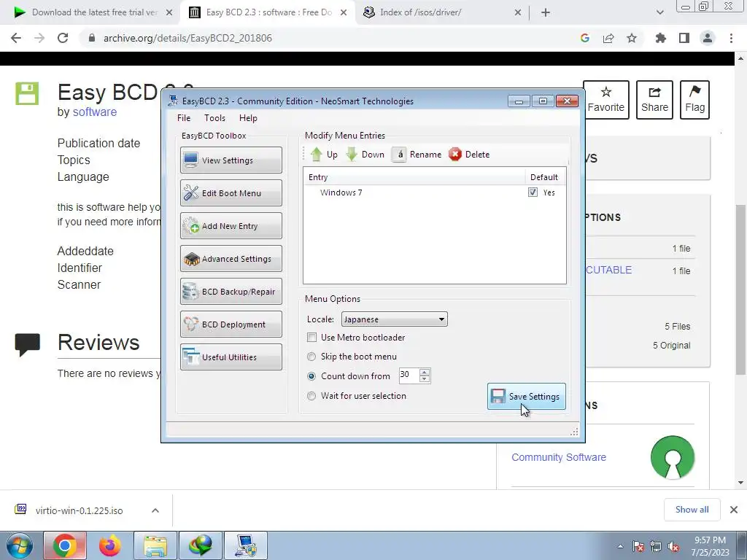Open the Locale dropdown showing Japanese

pos(395,319)
